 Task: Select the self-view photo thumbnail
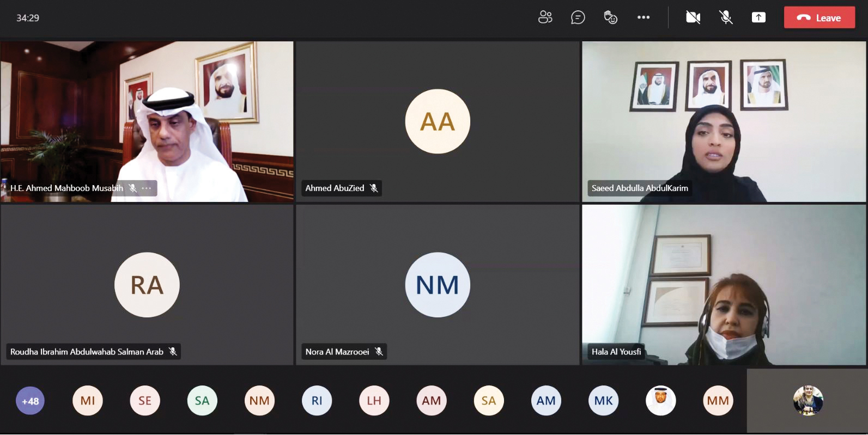coord(808,401)
